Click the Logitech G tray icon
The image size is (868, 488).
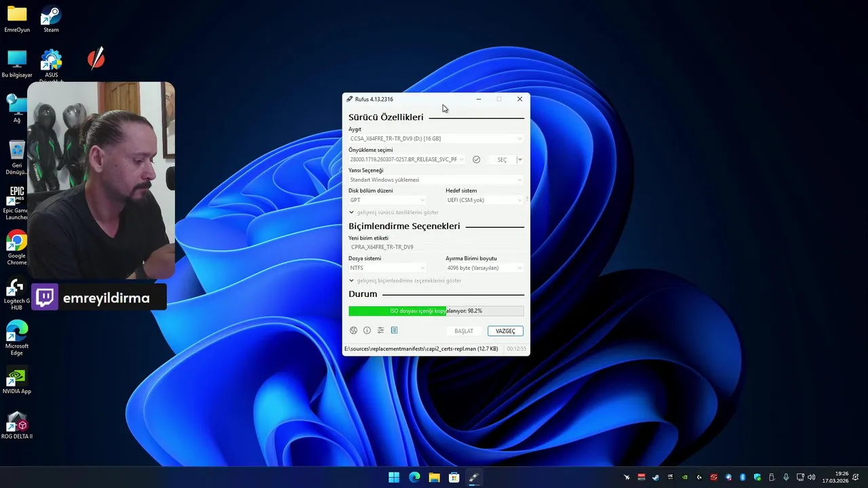[x=699, y=477]
